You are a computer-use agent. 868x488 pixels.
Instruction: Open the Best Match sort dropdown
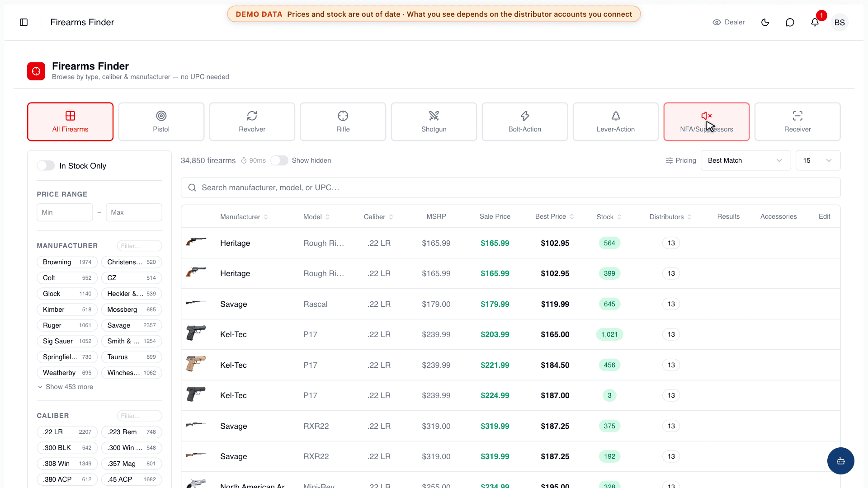pyautogui.click(x=745, y=160)
